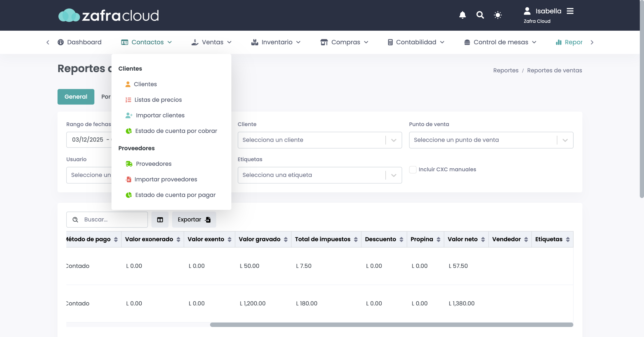Click the column visibility icon button

[x=160, y=220]
